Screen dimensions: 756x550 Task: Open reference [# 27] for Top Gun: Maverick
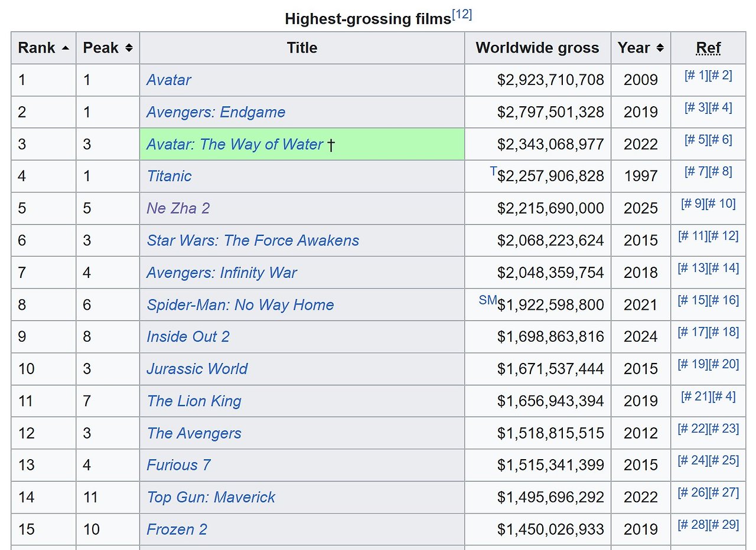(724, 492)
